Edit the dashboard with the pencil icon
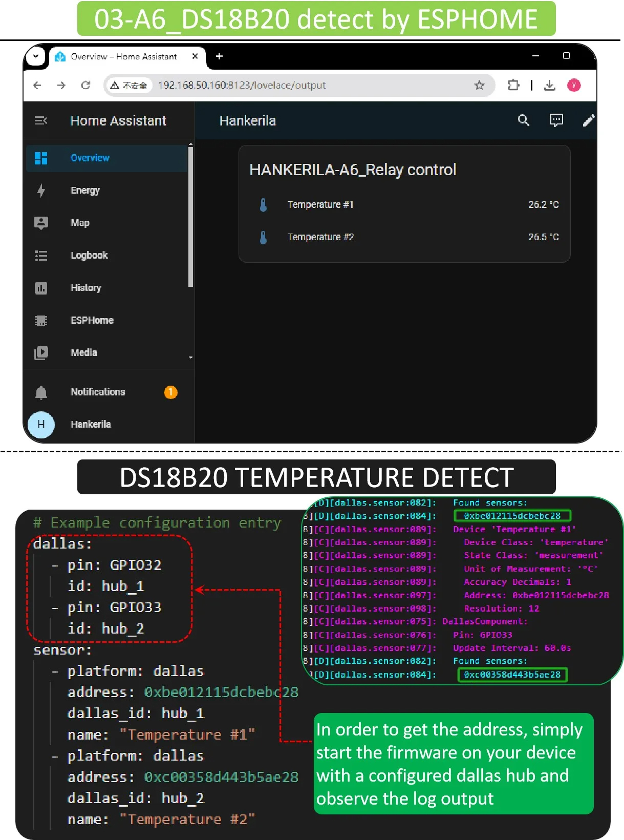Image resolution: width=624 pixels, height=840 pixels. [x=588, y=120]
